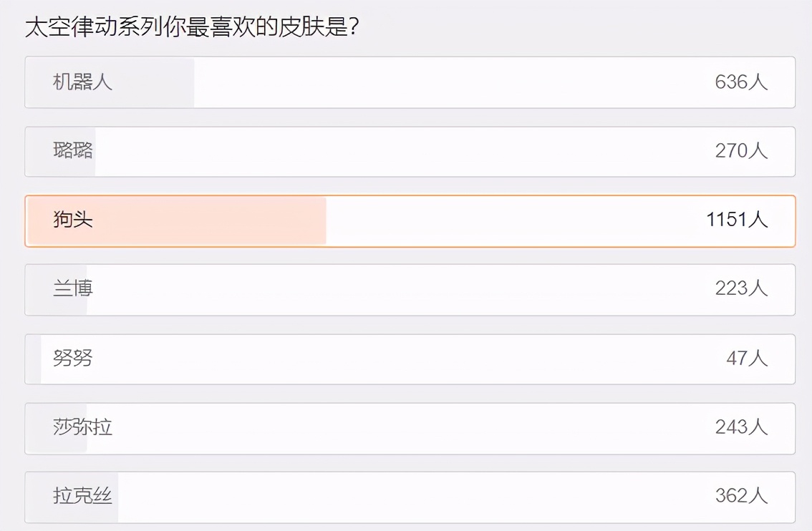The height and width of the screenshot is (531, 812).
Task: Click the 1151人 vote count for 狗头
Action: pos(737,220)
